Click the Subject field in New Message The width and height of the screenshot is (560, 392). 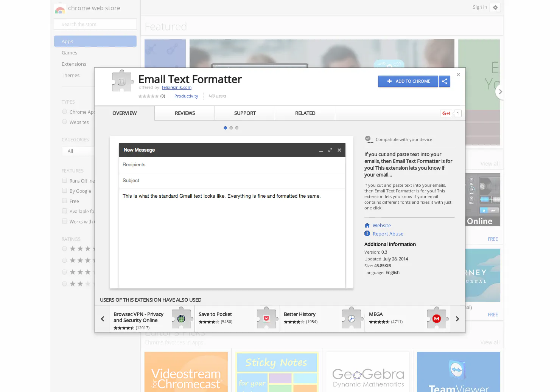pyautogui.click(x=232, y=181)
